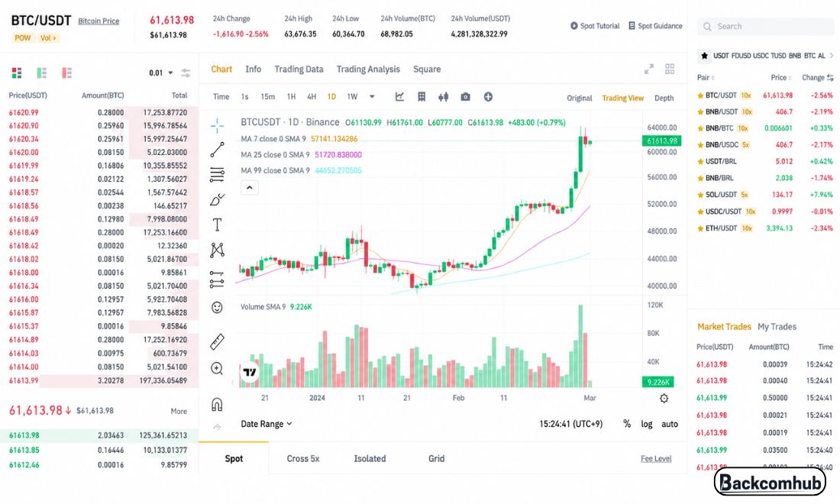Expand More order book entries
Screen dimensions: 840x504
click(179, 412)
